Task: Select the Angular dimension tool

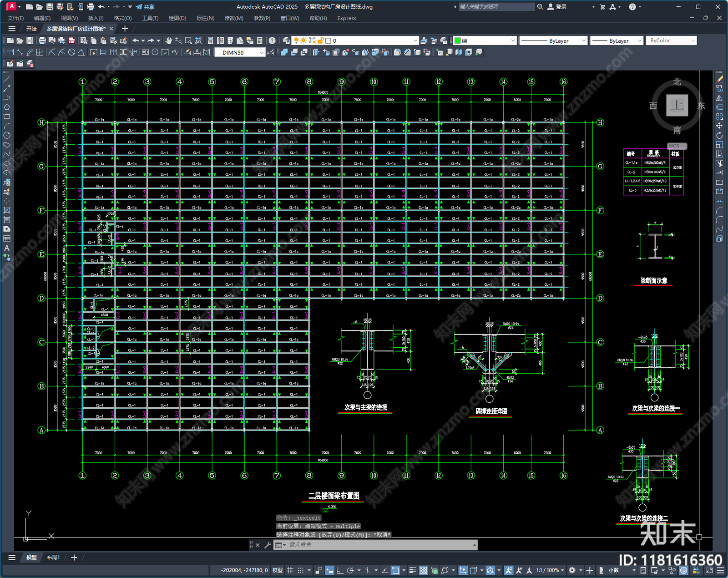Action: pyautogui.click(x=81, y=52)
